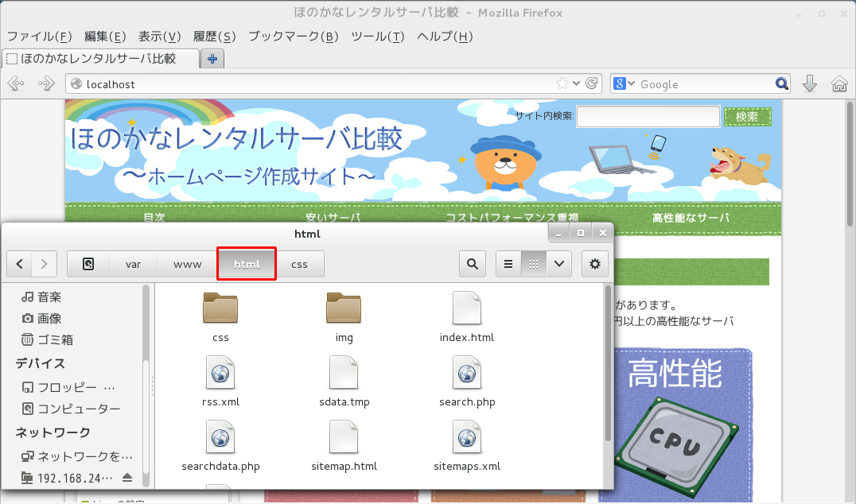Viewport: 856px width, 504px height.
Task: Switch file manager to list view
Action: (508, 264)
